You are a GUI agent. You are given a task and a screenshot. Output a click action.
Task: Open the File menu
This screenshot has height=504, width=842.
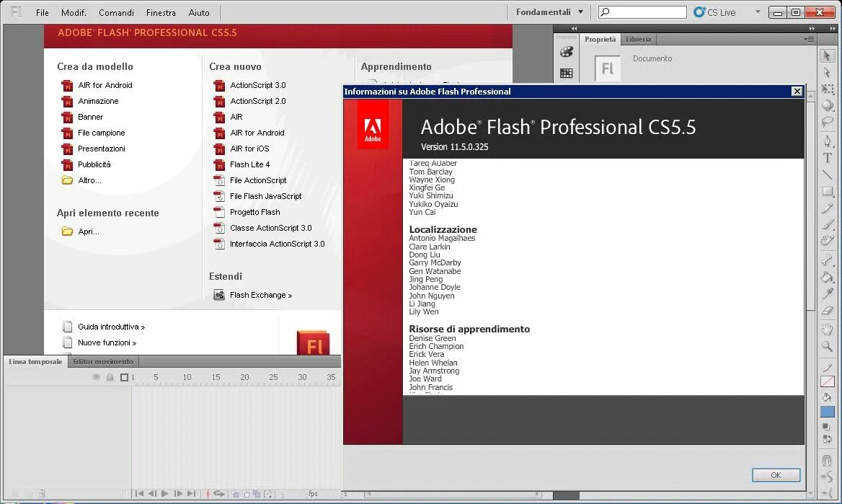(43, 12)
